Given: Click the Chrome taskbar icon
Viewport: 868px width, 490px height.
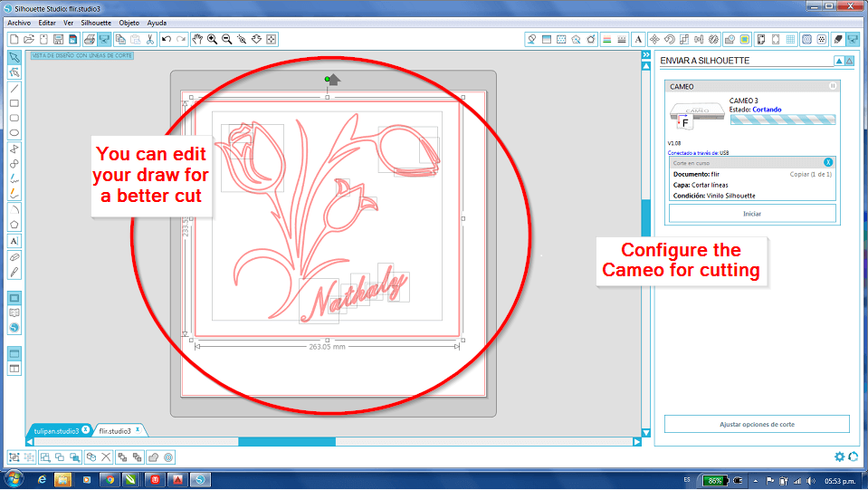Looking at the screenshot, I should (x=110, y=480).
